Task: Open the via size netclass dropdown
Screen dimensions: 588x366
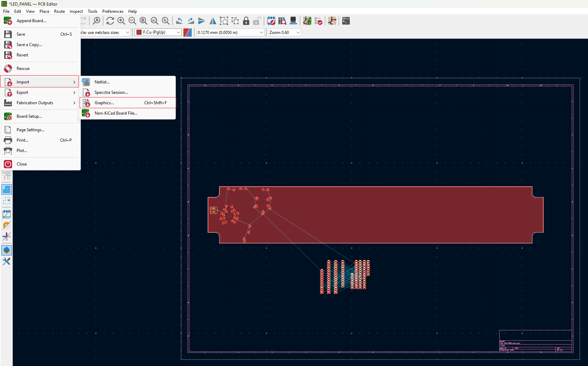Action: 105,32
